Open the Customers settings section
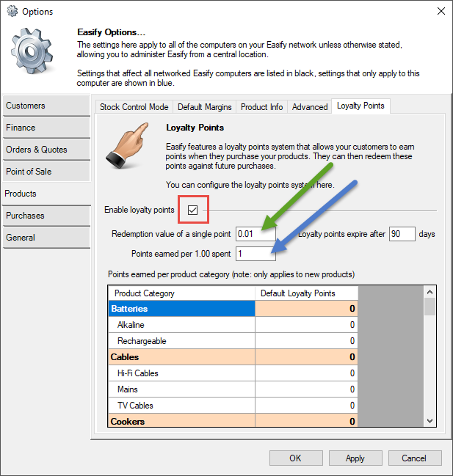This screenshot has height=476, width=453. point(46,106)
